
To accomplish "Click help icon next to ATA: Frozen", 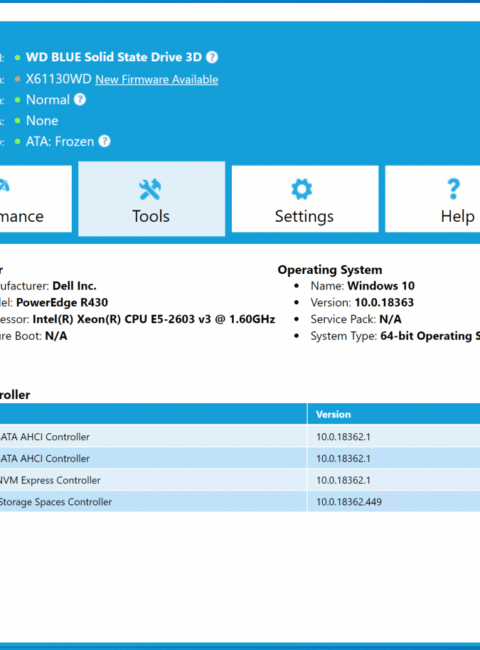I will click(104, 141).
